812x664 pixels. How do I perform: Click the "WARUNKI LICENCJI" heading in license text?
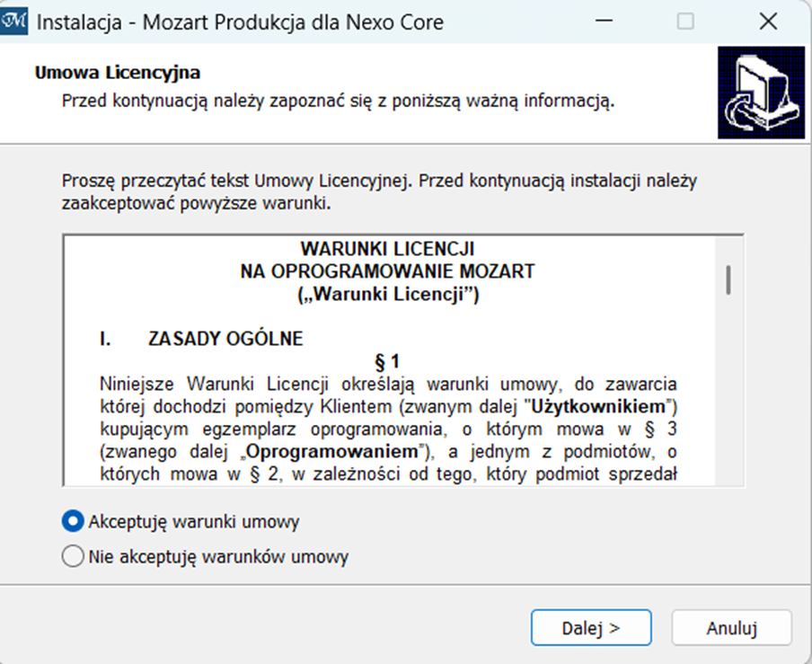click(x=387, y=249)
